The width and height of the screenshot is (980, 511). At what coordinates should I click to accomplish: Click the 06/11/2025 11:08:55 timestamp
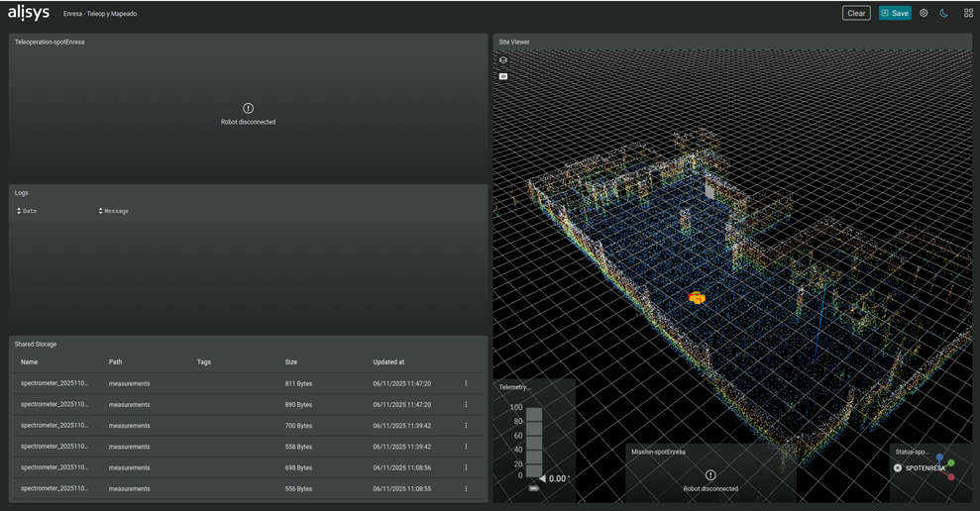pos(402,488)
